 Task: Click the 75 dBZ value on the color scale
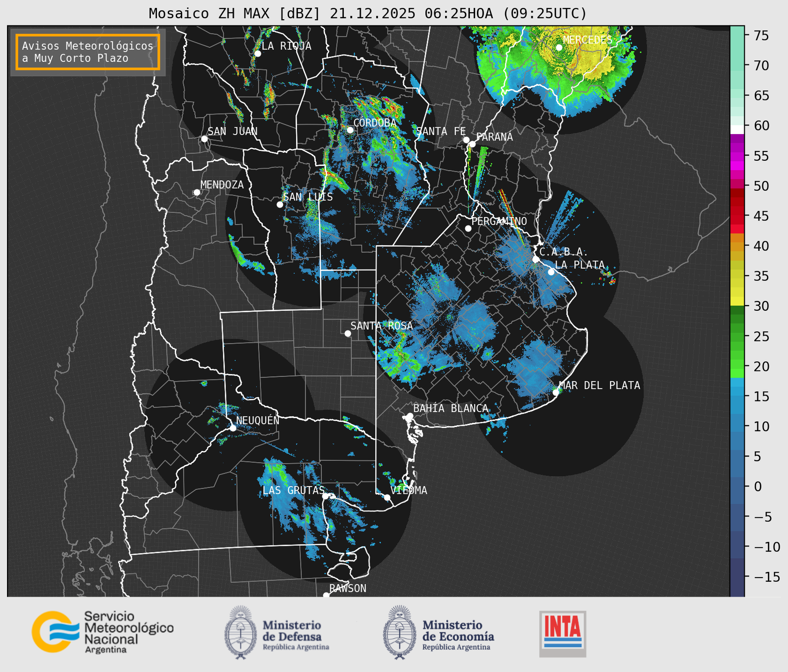point(760,36)
